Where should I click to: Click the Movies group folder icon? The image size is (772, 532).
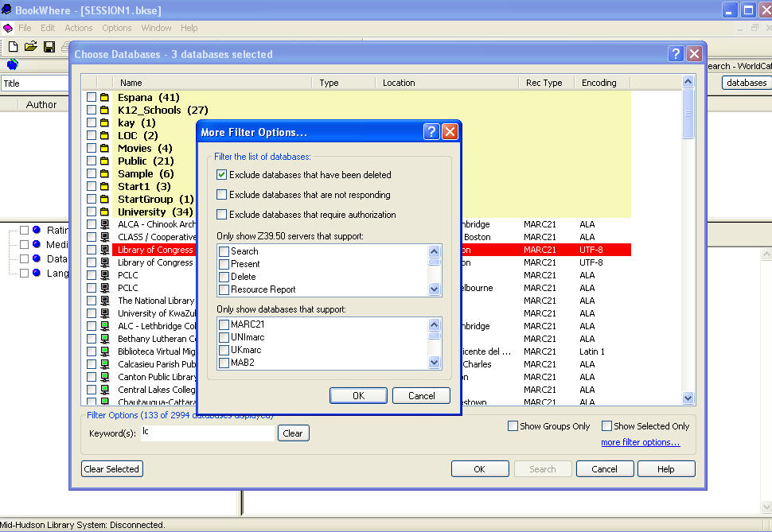point(104,148)
